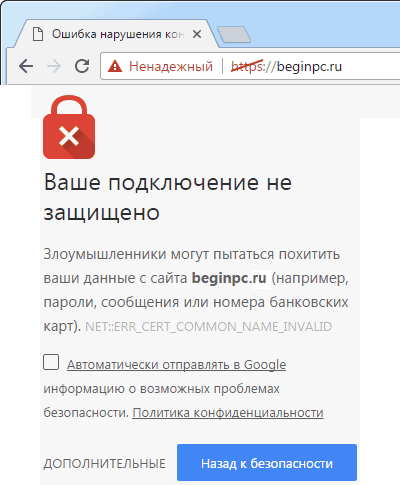Click 'Назад к безопасности' button

(x=267, y=463)
